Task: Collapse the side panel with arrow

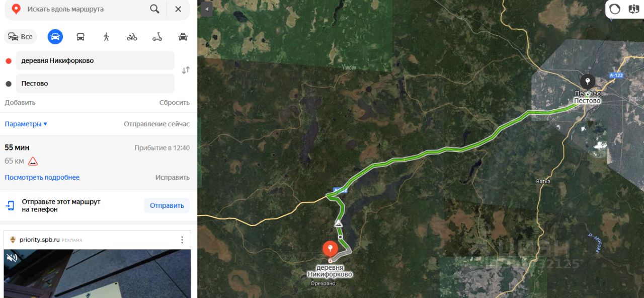Action: (206, 9)
